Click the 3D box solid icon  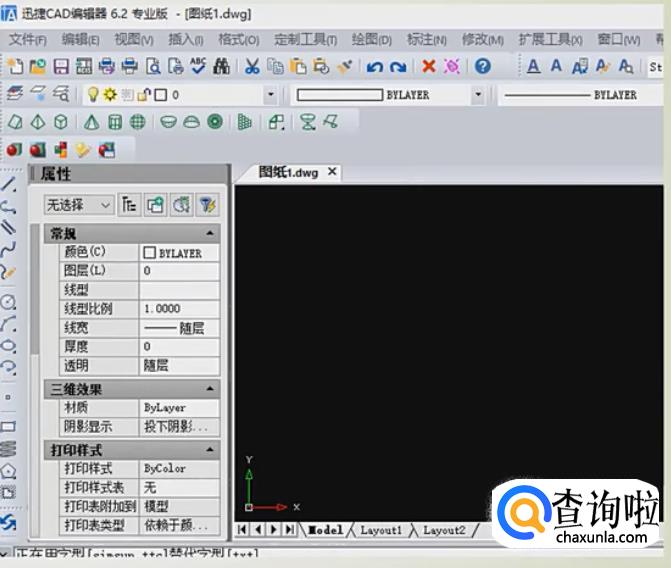[61, 122]
